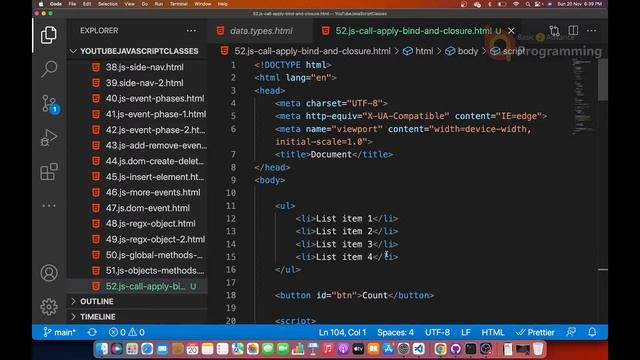This screenshot has width=640, height=360.
Task: Click the editor vertical scrollbar thumb
Action: [603, 79]
